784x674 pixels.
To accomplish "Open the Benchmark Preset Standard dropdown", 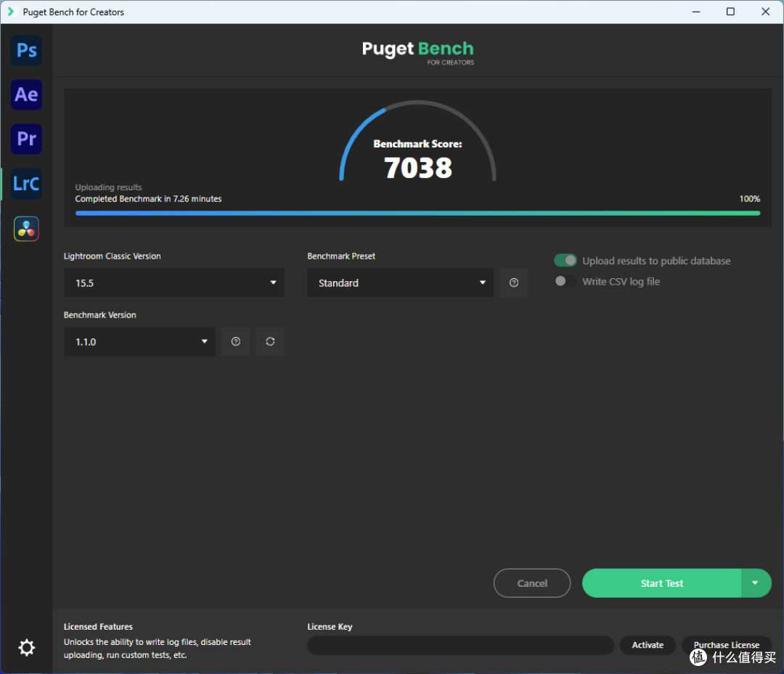I will [400, 283].
